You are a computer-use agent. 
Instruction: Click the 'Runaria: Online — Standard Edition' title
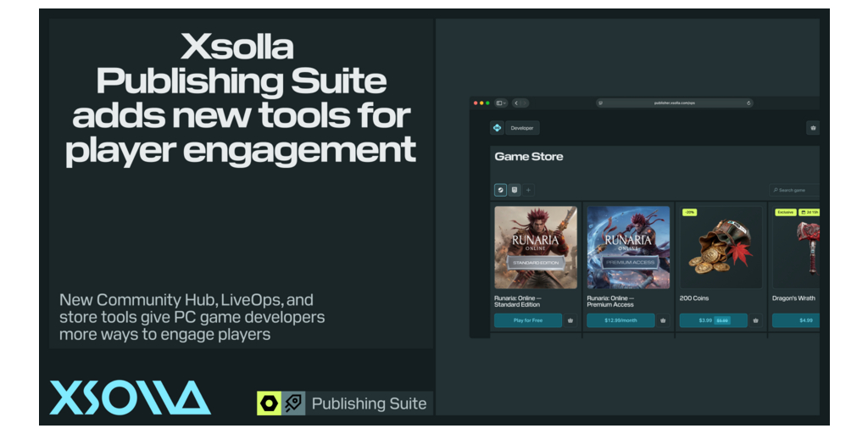518,301
